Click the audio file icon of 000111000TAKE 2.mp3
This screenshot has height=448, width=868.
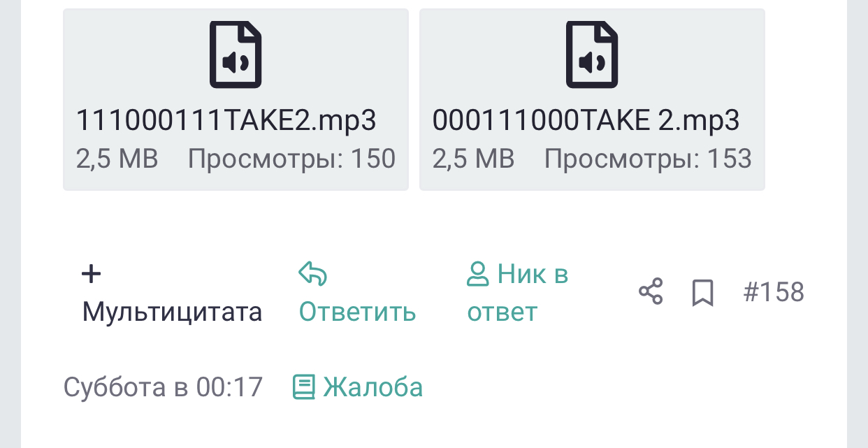pos(592,55)
